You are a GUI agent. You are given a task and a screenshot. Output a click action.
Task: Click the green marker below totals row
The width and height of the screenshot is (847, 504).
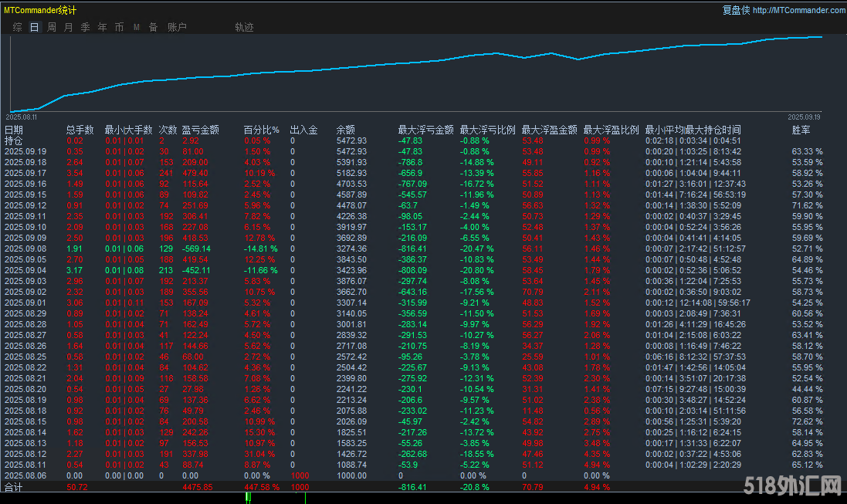click(x=248, y=499)
